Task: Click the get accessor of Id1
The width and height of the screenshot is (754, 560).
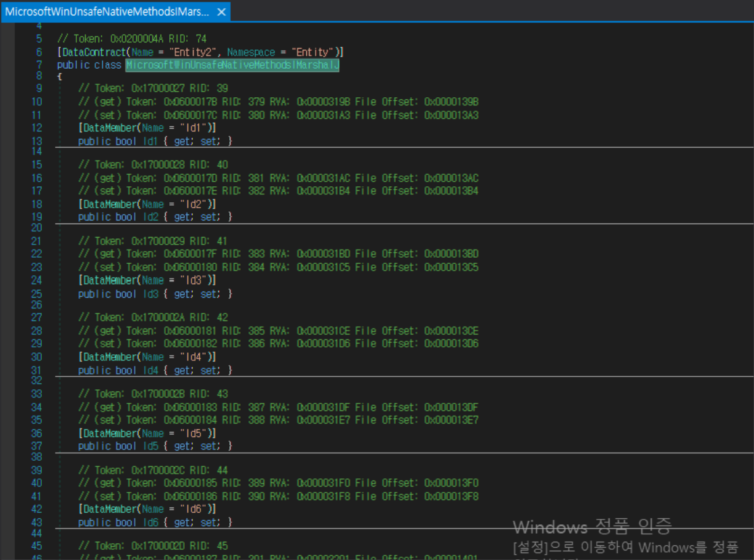Action: pos(183,141)
